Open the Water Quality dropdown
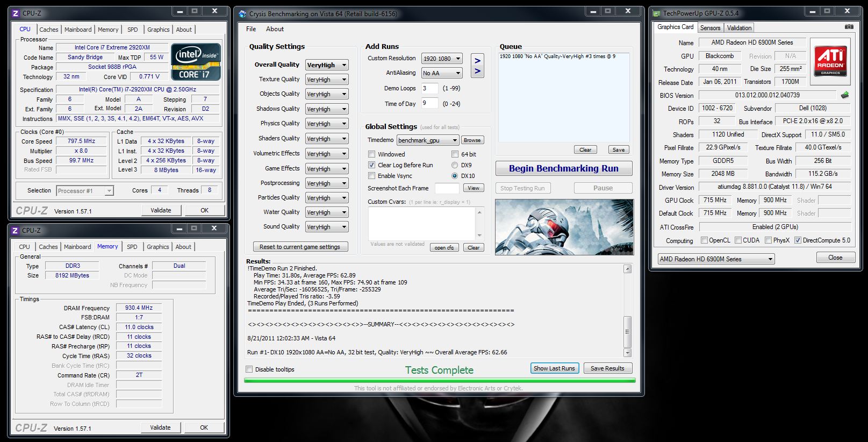The image size is (868, 442). pyautogui.click(x=327, y=212)
